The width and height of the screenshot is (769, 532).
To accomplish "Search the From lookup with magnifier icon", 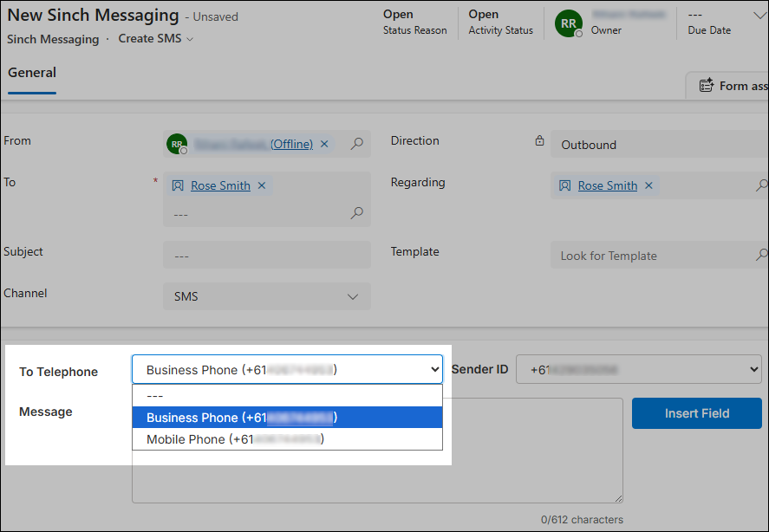I will point(357,144).
